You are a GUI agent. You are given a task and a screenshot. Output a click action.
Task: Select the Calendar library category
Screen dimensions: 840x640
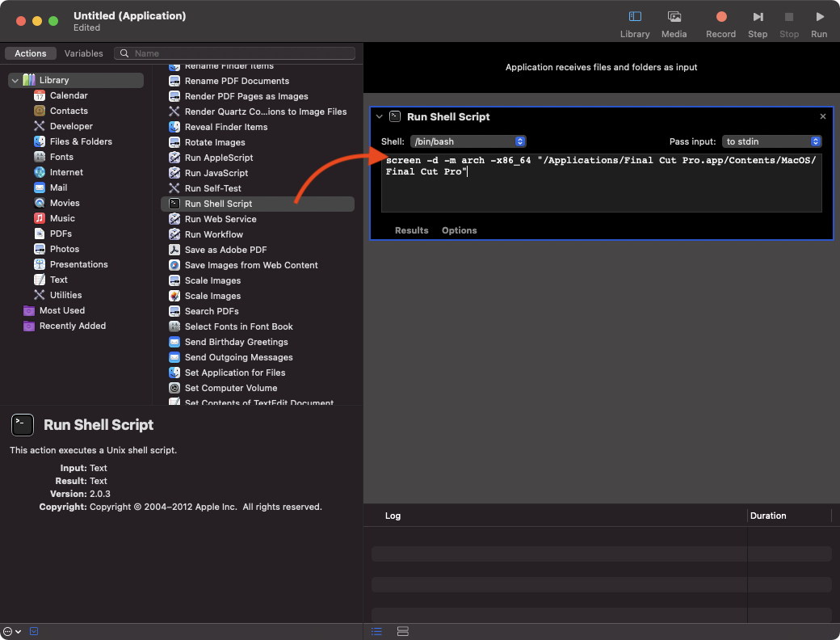tap(69, 95)
